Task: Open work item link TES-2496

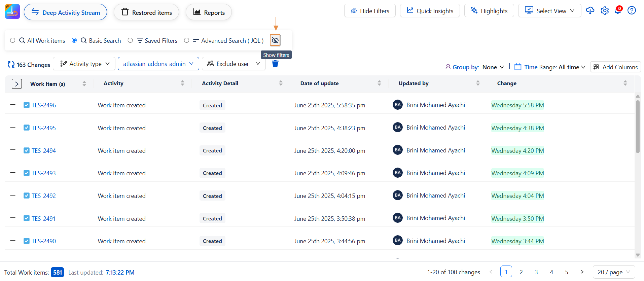Action: click(44, 105)
